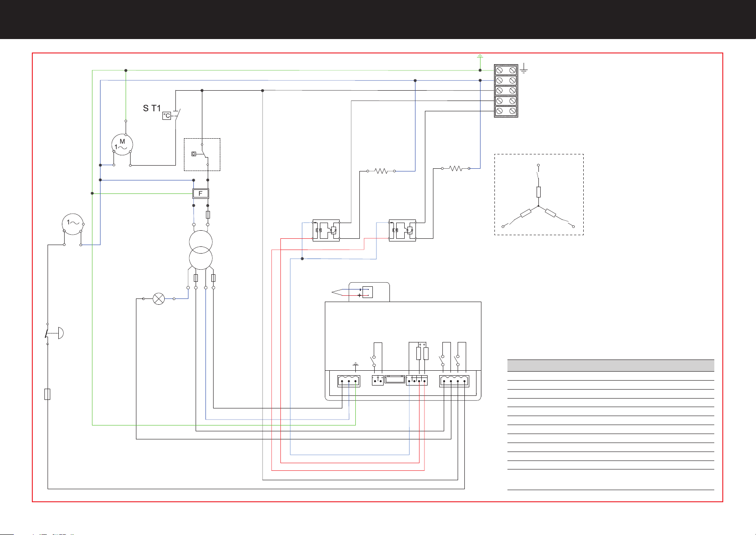756x535 pixels.
Task: Click the thermocouple plus/minus connector box
Action: coord(367,292)
